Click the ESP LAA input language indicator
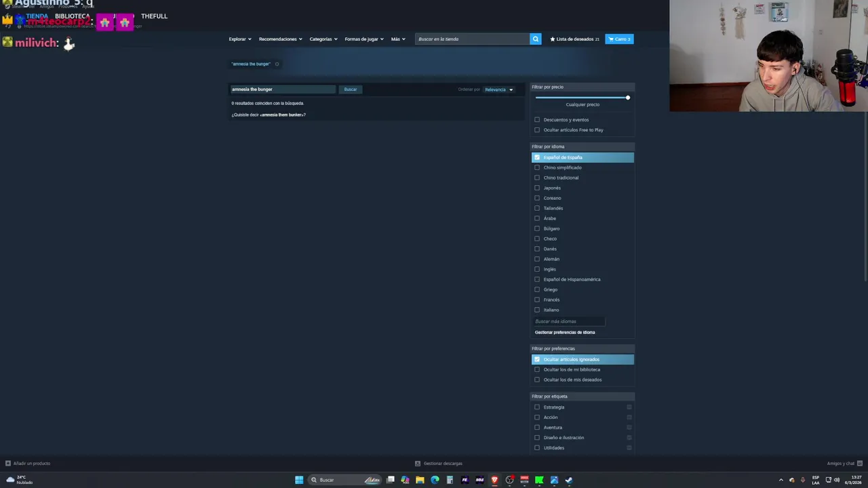The image size is (868, 488). point(816,480)
